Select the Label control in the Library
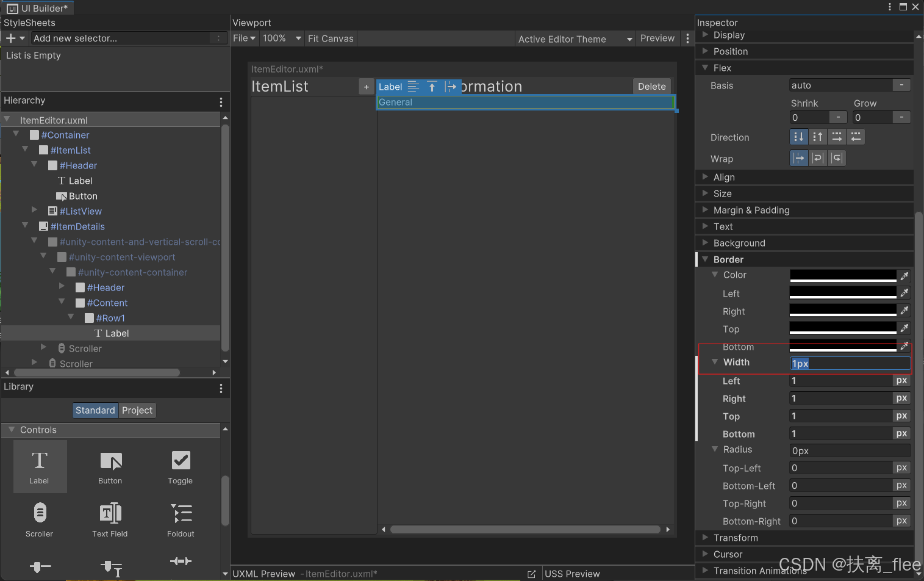The height and width of the screenshot is (581, 924). pyautogui.click(x=39, y=466)
